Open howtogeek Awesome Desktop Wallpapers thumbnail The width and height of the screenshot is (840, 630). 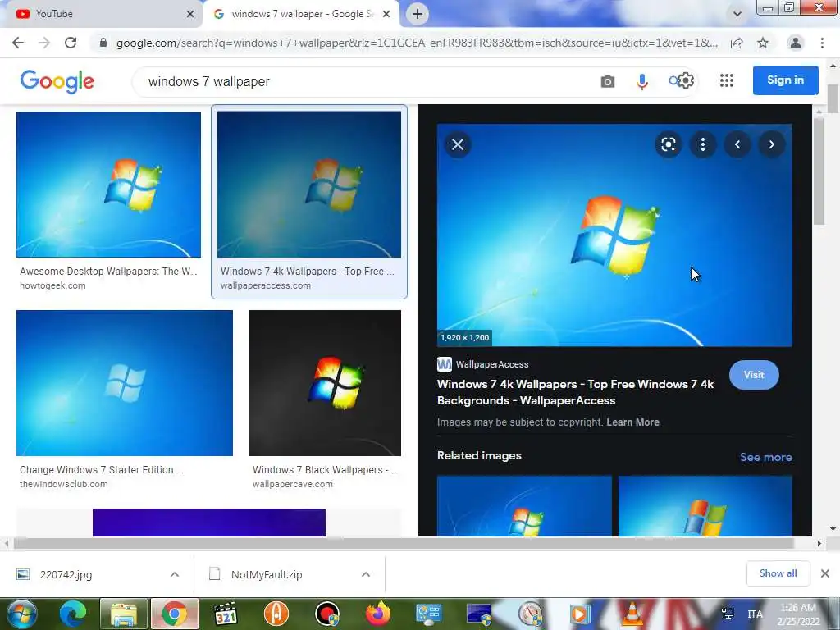pos(109,185)
